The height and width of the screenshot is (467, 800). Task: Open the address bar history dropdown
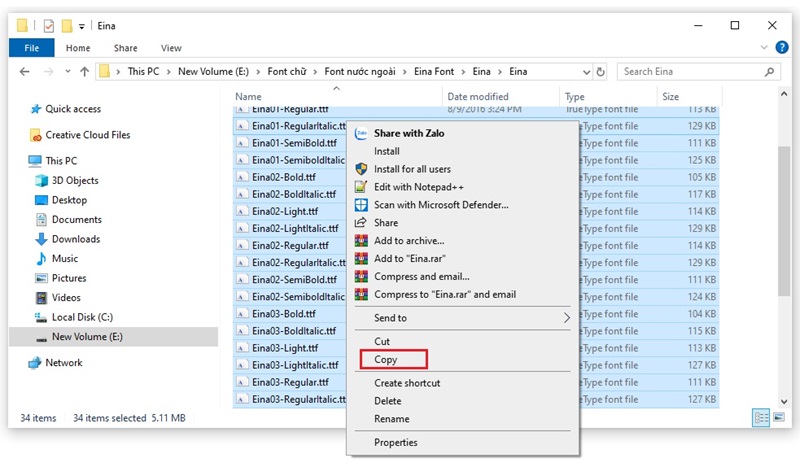point(587,72)
